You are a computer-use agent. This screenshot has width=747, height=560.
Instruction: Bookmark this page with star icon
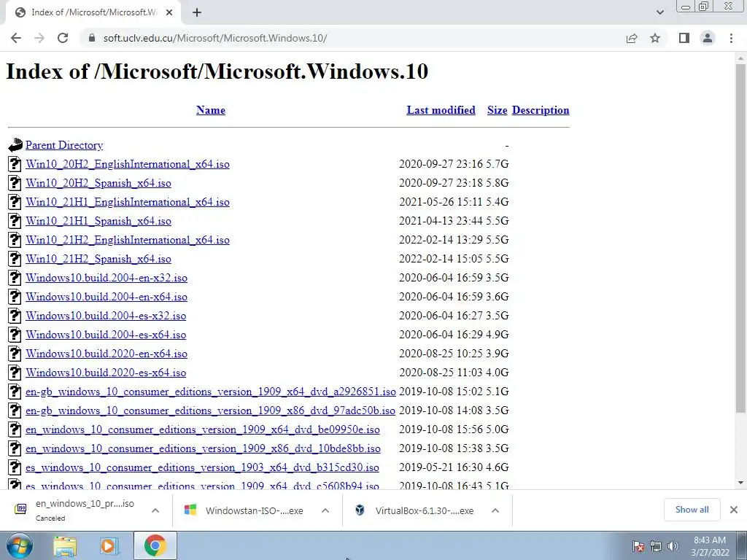coord(655,38)
